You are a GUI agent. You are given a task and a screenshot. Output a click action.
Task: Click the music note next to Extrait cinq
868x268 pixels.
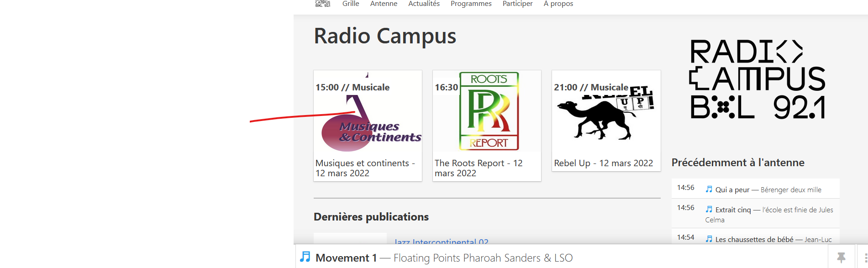pyautogui.click(x=709, y=210)
